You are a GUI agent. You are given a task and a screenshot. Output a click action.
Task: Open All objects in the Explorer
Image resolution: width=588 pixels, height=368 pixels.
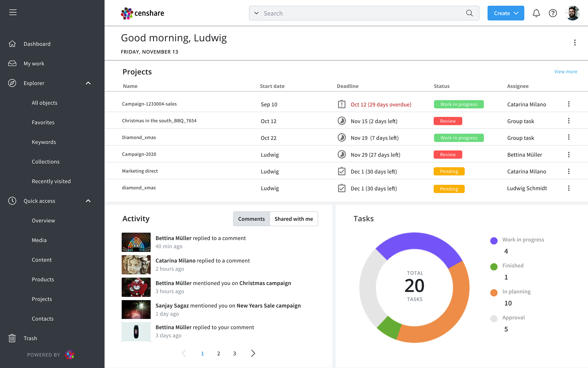(x=44, y=103)
